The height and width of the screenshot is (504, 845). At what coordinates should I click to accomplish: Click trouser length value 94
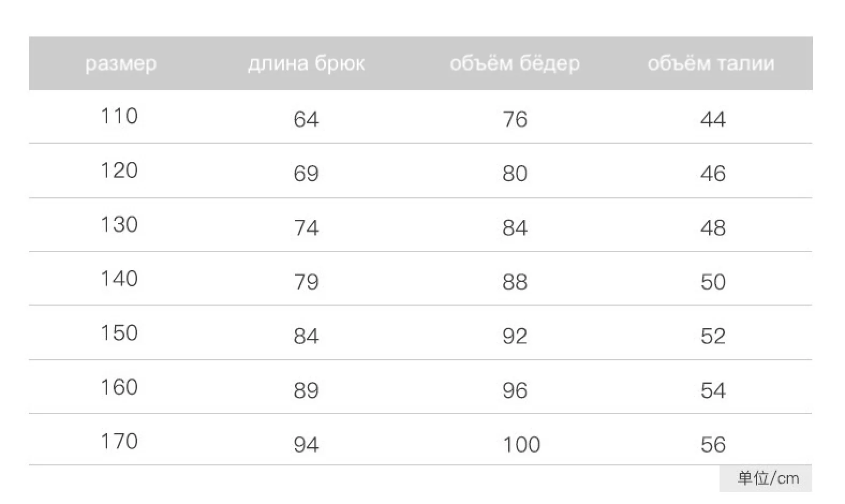pyautogui.click(x=306, y=444)
